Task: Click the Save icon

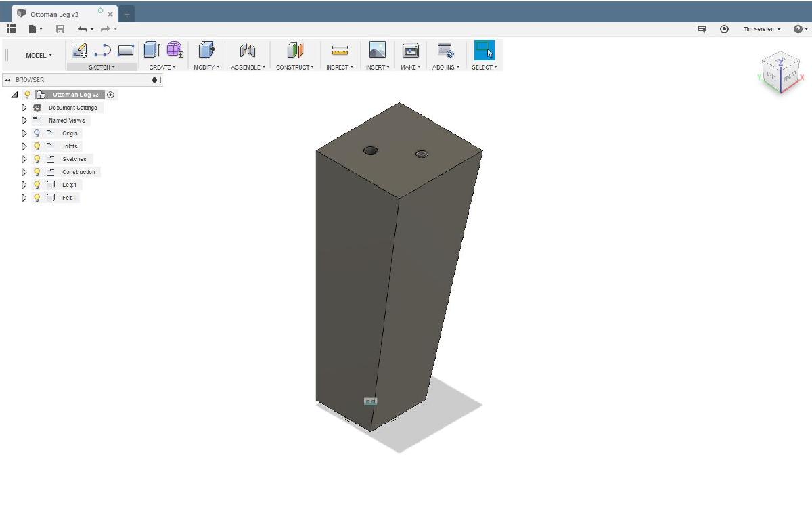Action: pos(60,29)
